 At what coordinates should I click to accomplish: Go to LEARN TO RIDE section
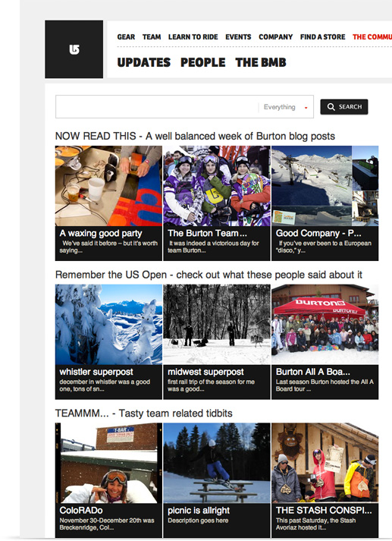pos(193,37)
